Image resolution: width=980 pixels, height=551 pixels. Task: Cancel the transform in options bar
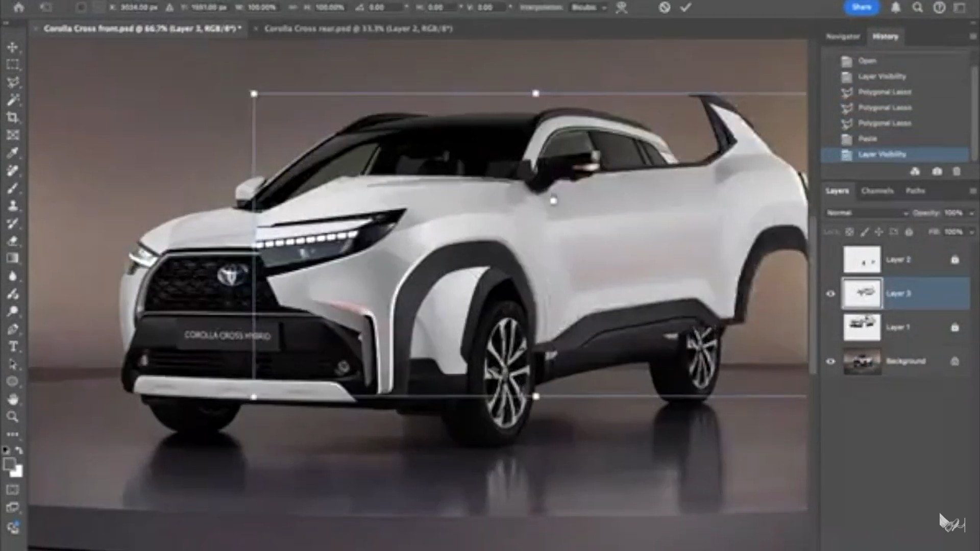pyautogui.click(x=664, y=7)
